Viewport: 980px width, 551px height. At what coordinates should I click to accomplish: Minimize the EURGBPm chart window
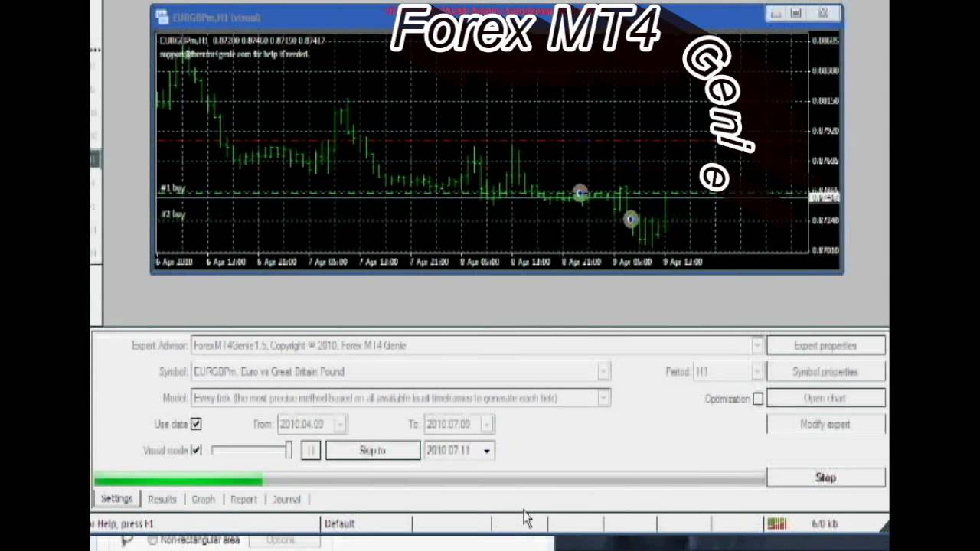click(776, 14)
